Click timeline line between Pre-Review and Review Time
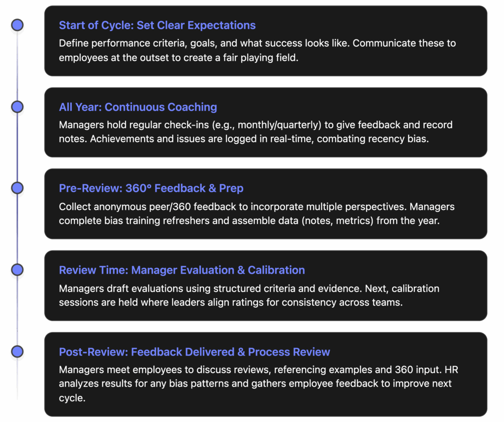 pos(18,229)
